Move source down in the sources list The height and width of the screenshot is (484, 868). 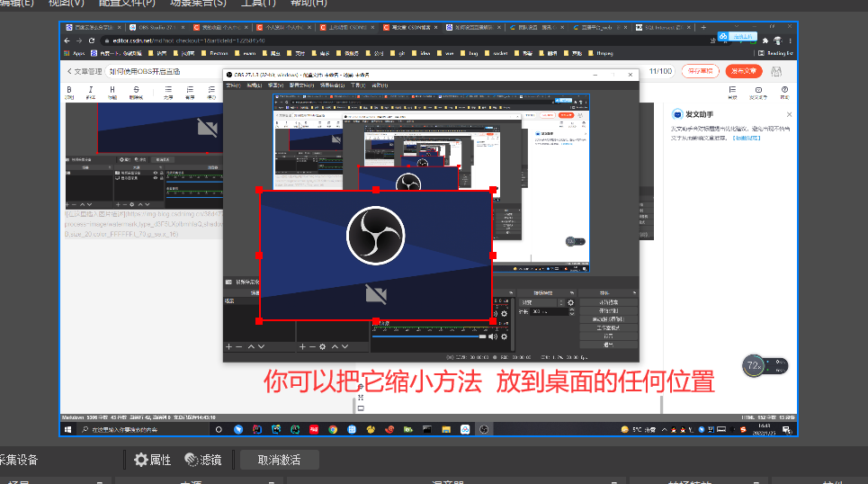click(345, 346)
